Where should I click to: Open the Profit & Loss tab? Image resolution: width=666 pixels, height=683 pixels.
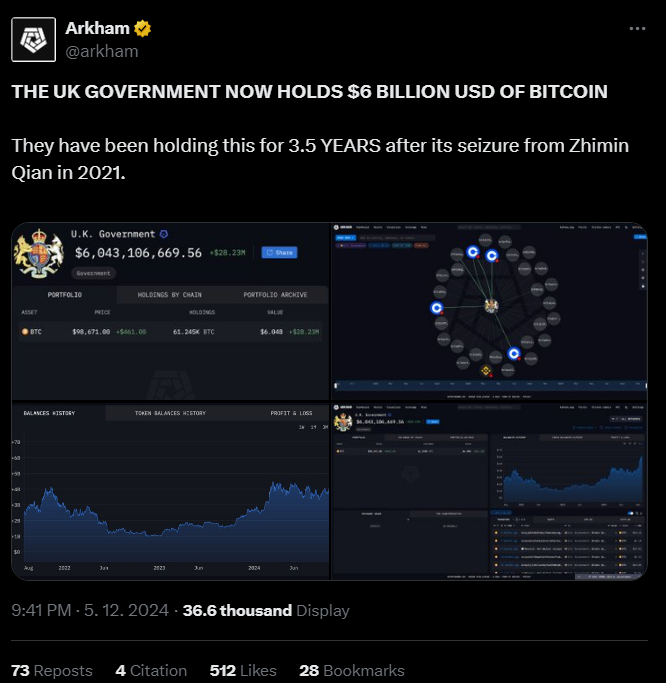(x=291, y=413)
